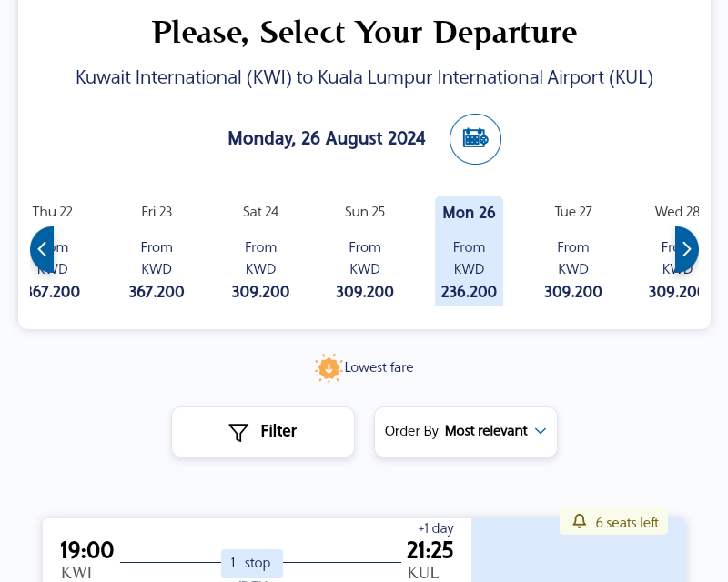This screenshot has height=582, width=728.
Task: Open the Filter button
Action: coord(263,432)
